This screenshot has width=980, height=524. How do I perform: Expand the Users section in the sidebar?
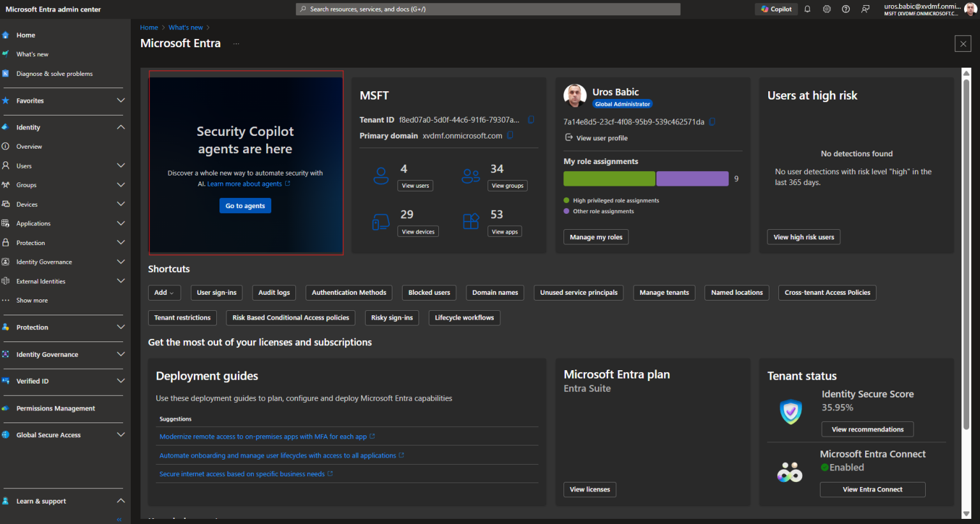(x=121, y=165)
